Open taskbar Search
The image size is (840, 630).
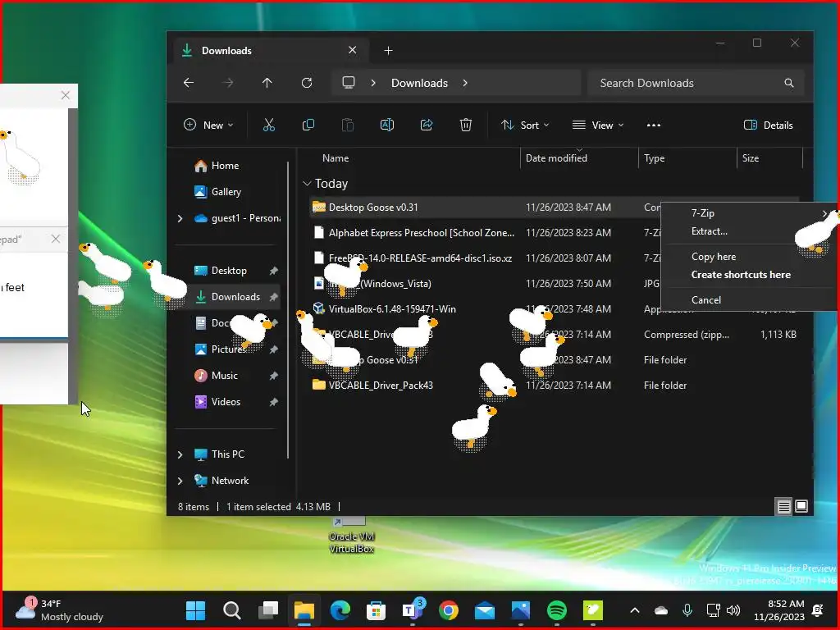click(231, 610)
